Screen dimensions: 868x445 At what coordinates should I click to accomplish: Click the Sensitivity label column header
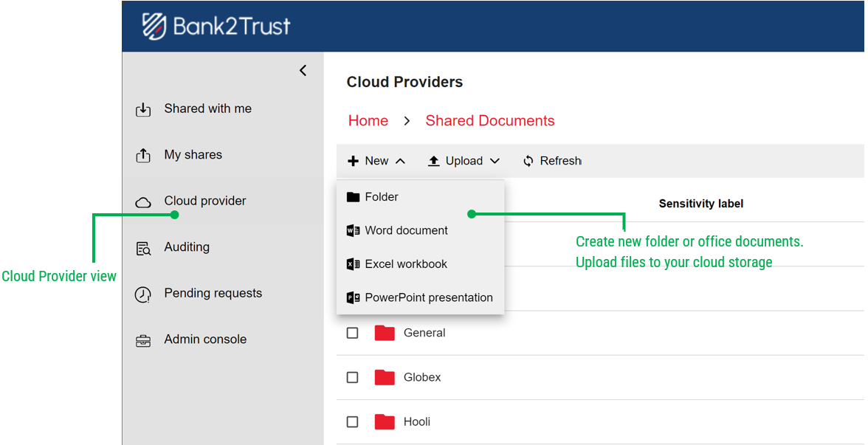pyautogui.click(x=700, y=204)
